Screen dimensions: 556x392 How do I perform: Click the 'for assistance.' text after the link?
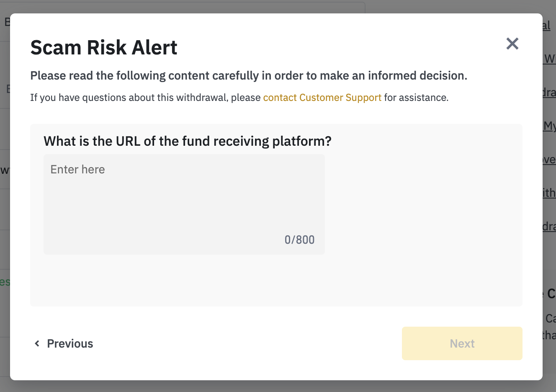pyautogui.click(x=416, y=98)
